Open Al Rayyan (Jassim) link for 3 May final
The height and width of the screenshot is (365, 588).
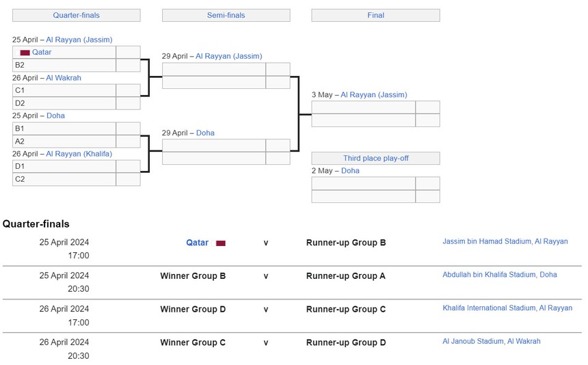pyautogui.click(x=373, y=95)
